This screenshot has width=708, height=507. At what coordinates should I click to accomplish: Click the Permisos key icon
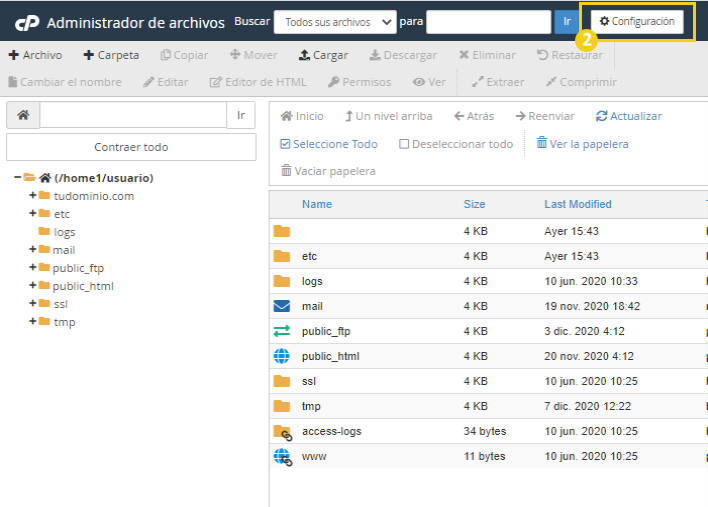(333, 82)
